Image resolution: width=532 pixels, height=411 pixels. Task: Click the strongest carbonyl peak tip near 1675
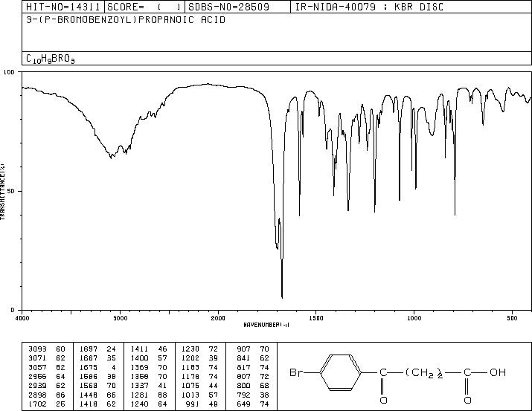click(x=282, y=298)
